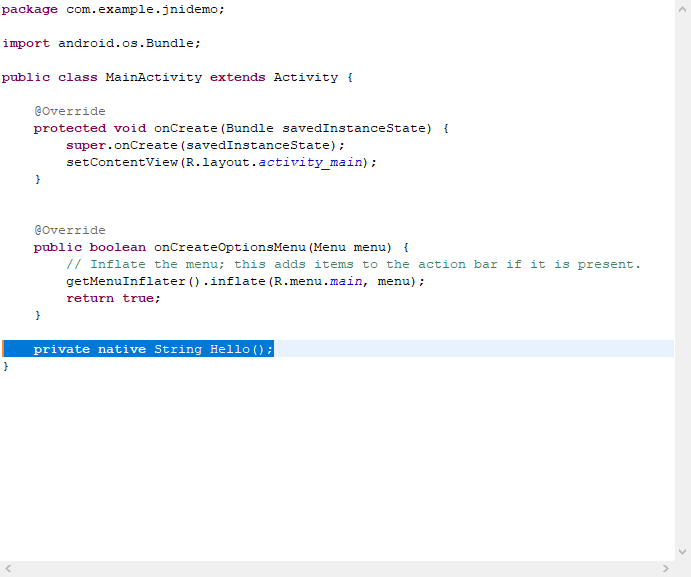Click the Activity superclass name
Screen dimensions: 691x577
(305, 77)
